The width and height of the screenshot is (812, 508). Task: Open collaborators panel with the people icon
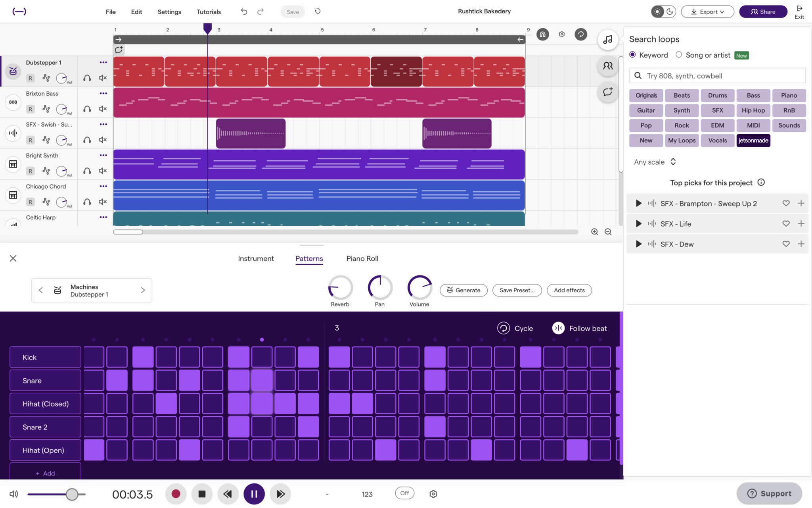(608, 66)
